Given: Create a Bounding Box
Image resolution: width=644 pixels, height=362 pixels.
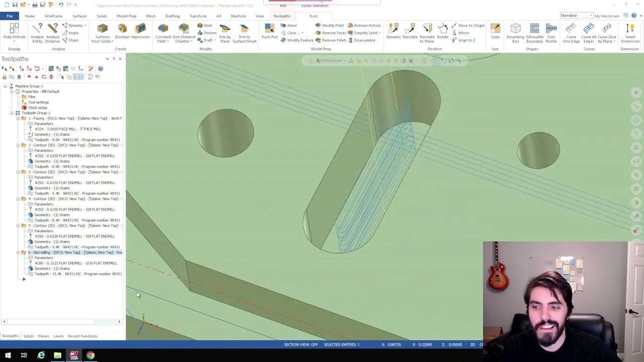Looking at the screenshot, I should coord(515,33).
